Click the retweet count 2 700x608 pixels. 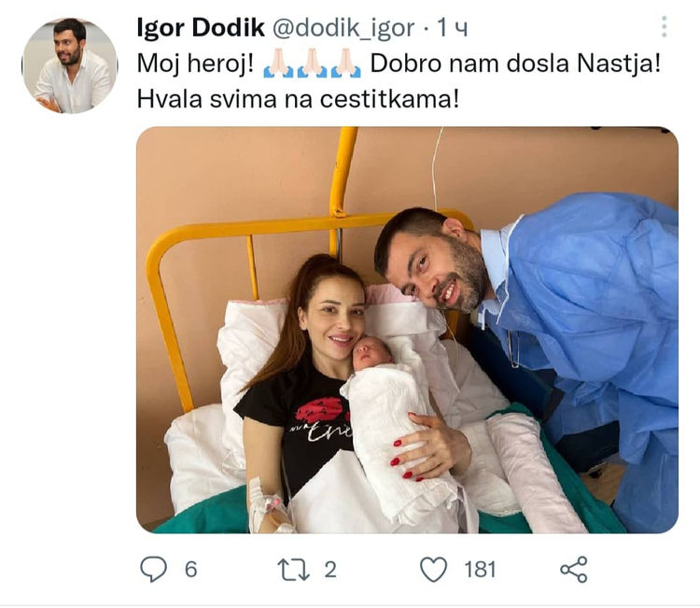pos(330,570)
